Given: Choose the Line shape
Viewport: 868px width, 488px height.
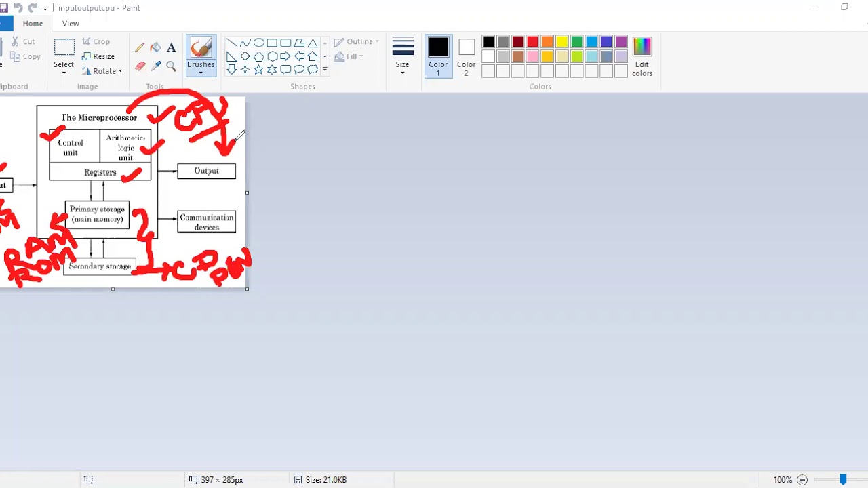Looking at the screenshot, I should [x=231, y=43].
